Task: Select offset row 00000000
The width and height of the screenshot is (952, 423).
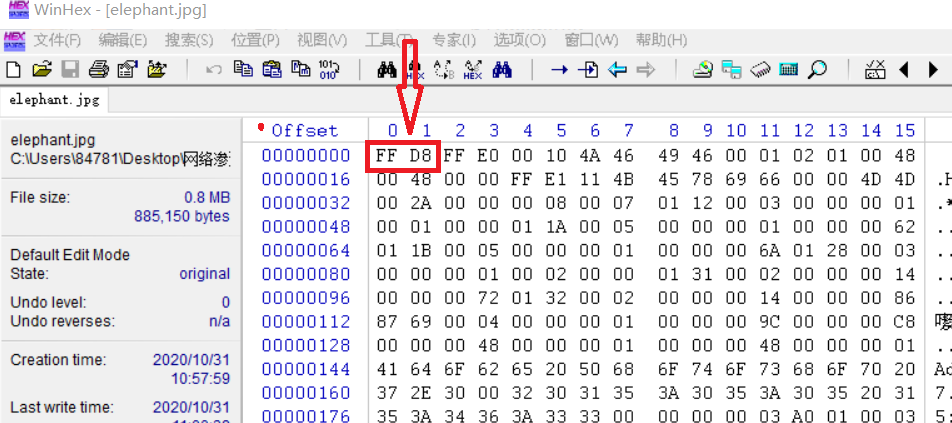Action: [305, 156]
